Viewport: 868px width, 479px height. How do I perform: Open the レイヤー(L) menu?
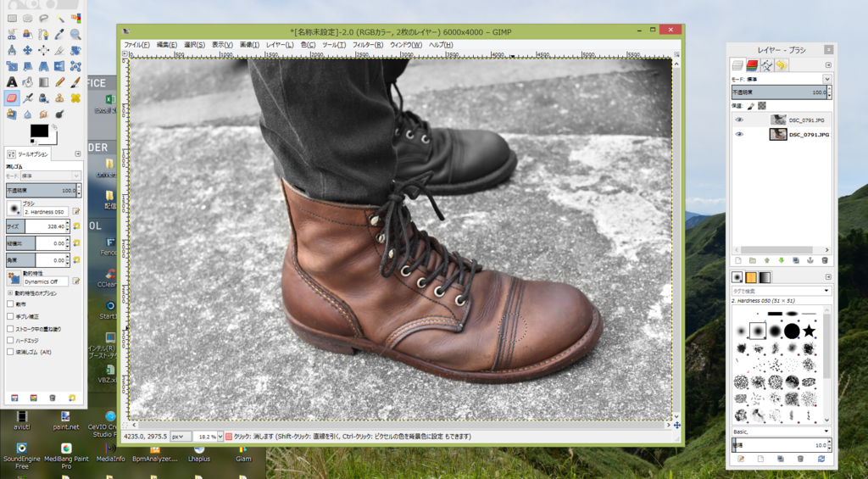280,45
